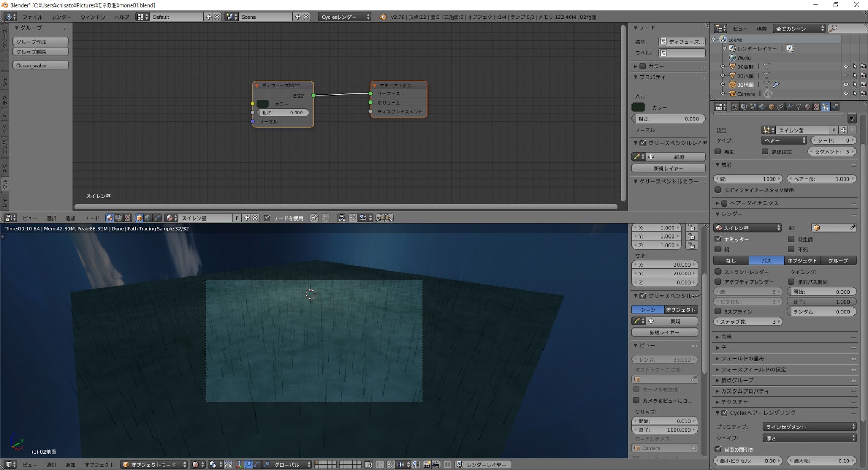Open the オブジェクトモード mode dropdown
The width and height of the screenshot is (868, 470).
154,465
